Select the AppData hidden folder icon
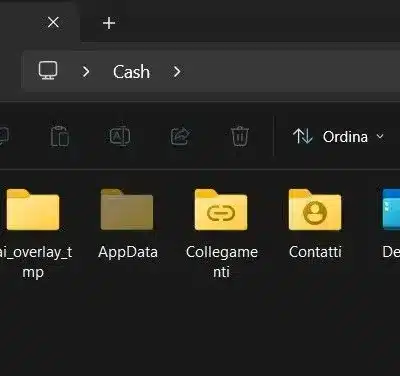 127,209
